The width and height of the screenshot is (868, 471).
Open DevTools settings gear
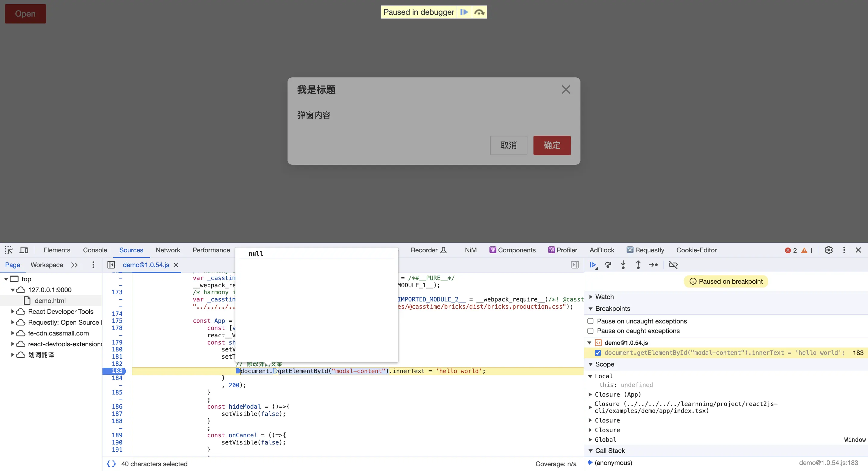(829, 250)
